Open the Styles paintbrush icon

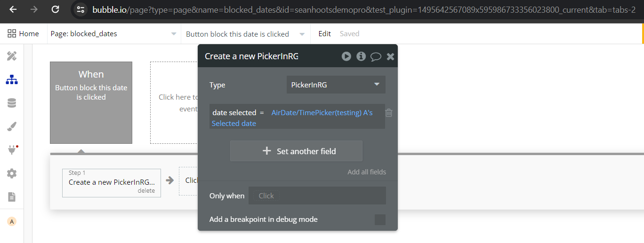[x=12, y=126]
